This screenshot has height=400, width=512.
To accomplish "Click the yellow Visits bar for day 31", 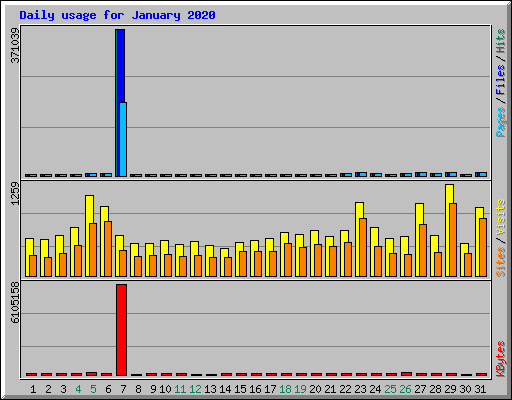I will pos(479,213).
